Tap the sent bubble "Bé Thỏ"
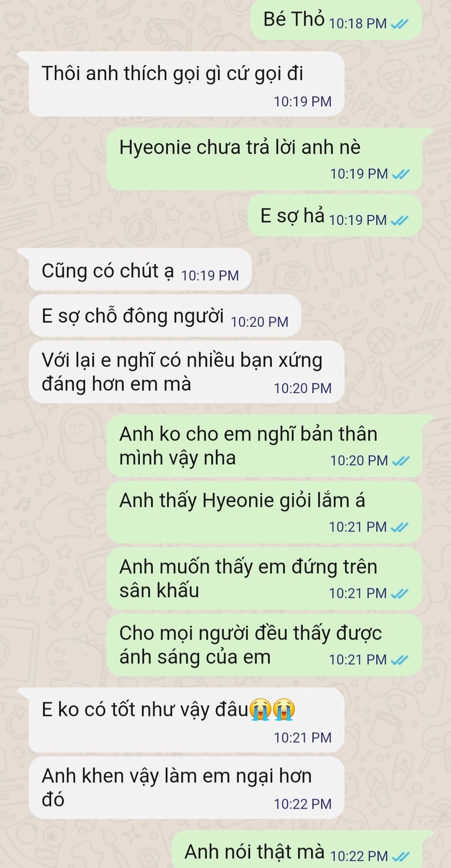Screen dimensions: 451x868 click(337, 20)
